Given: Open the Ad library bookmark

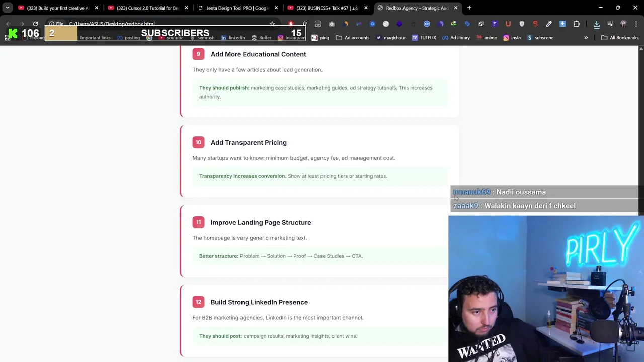Looking at the screenshot, I should point(456,38).
